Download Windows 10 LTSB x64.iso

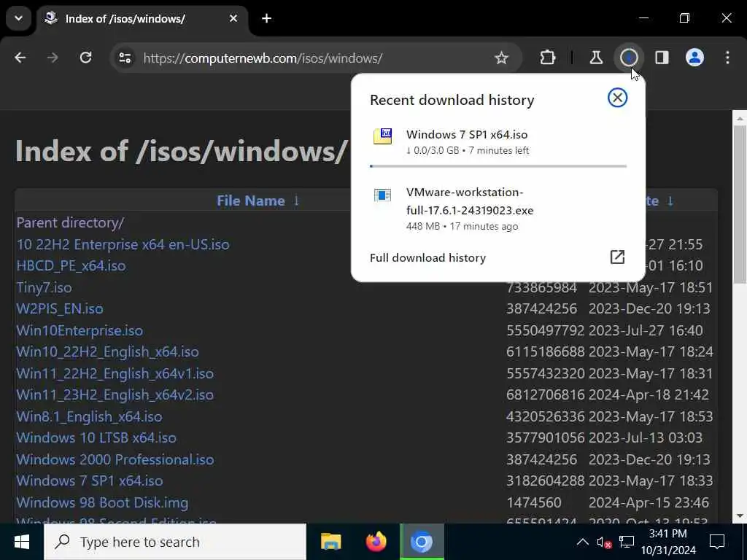[96, 437]
